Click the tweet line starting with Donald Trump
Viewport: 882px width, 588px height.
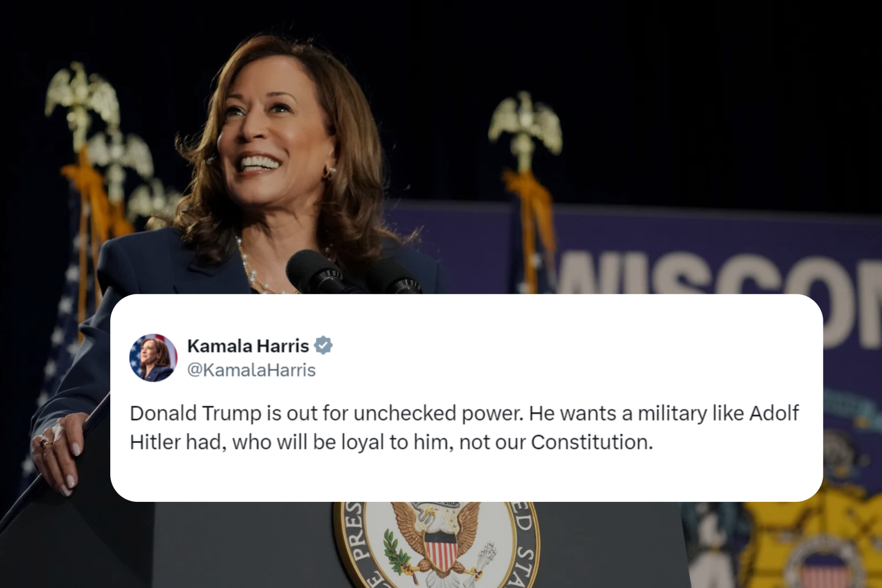(x=464, y=413)
